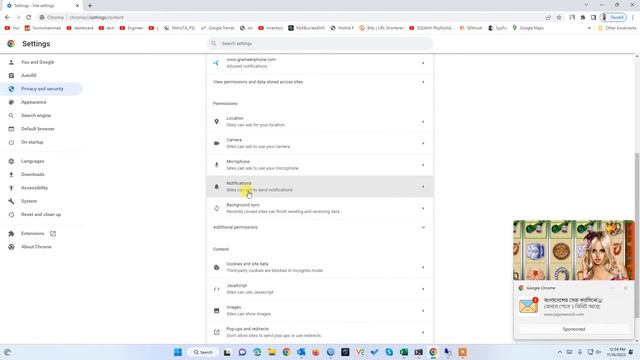Open View permissions and data stored across sites
This screenshot has width=640, height=360.
pyautogui.click(x=320, y=82)
